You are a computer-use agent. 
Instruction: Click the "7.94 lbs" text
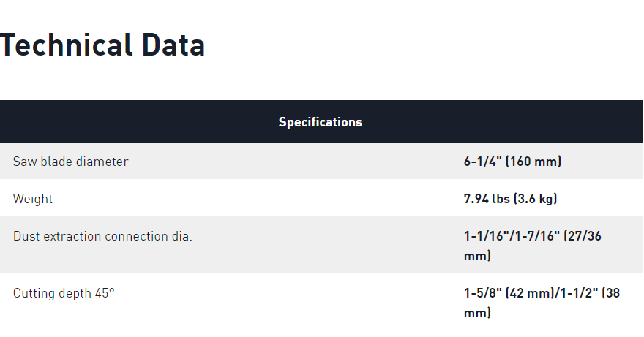pyautogui.click(x=487, y=199)
